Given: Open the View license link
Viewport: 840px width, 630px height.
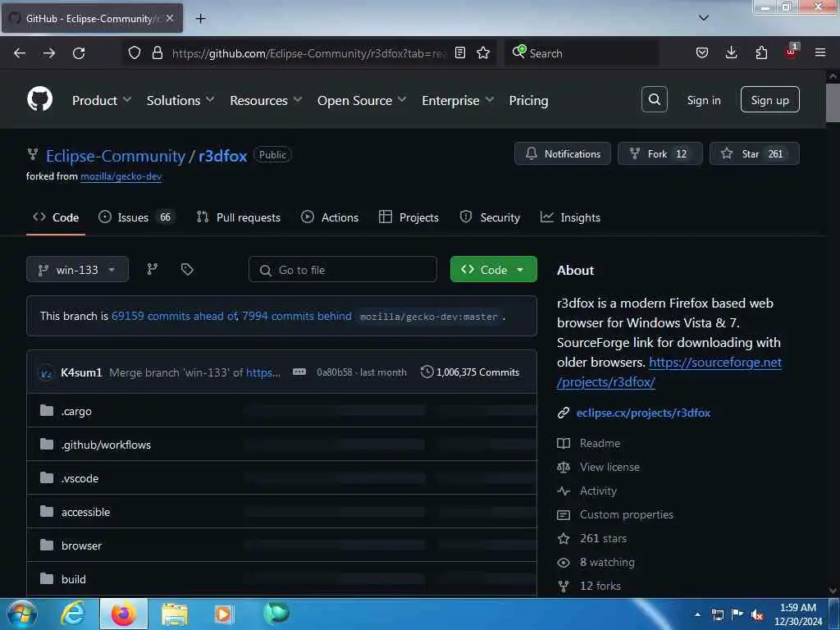Looking at the screenshot, I should pyautogui.click(x=609, y=467).
